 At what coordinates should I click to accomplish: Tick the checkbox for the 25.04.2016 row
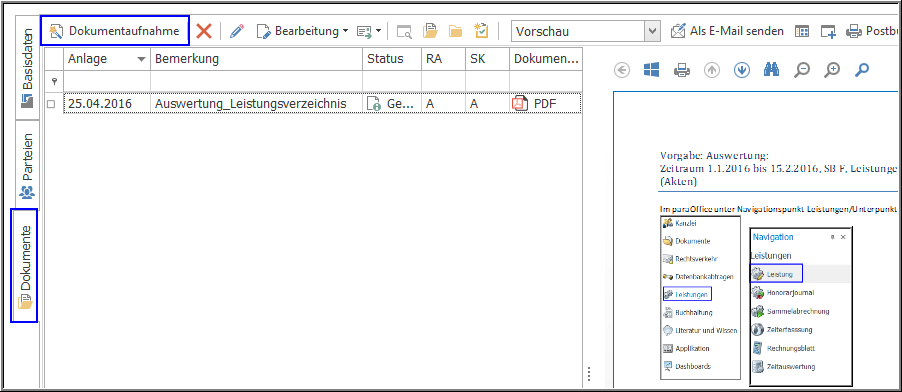[51, 104]
